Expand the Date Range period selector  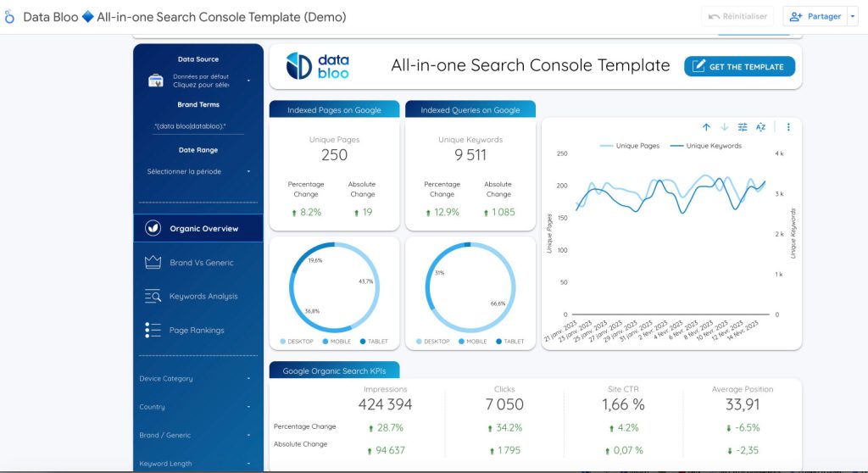[x=198, y=171]
